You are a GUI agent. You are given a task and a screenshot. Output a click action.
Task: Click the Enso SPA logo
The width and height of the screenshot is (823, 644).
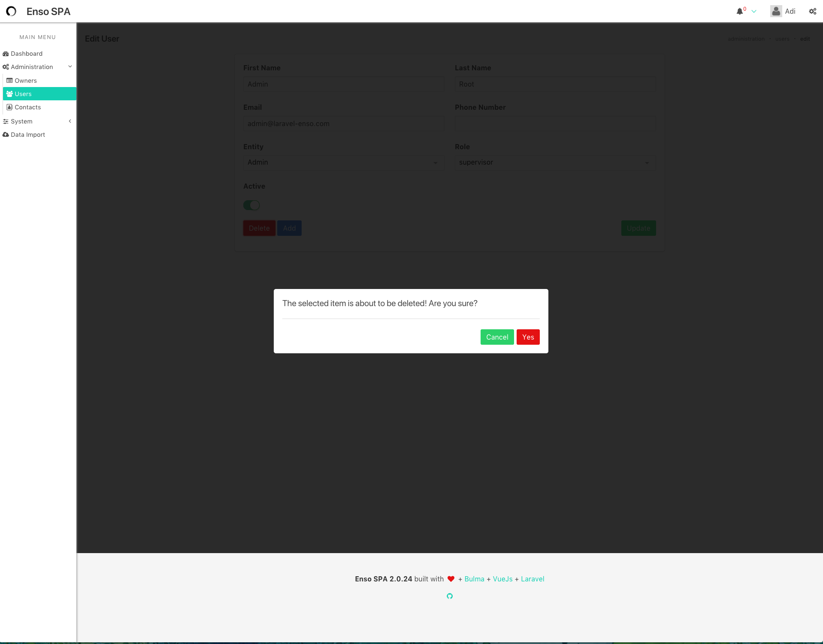pos(11,12)
